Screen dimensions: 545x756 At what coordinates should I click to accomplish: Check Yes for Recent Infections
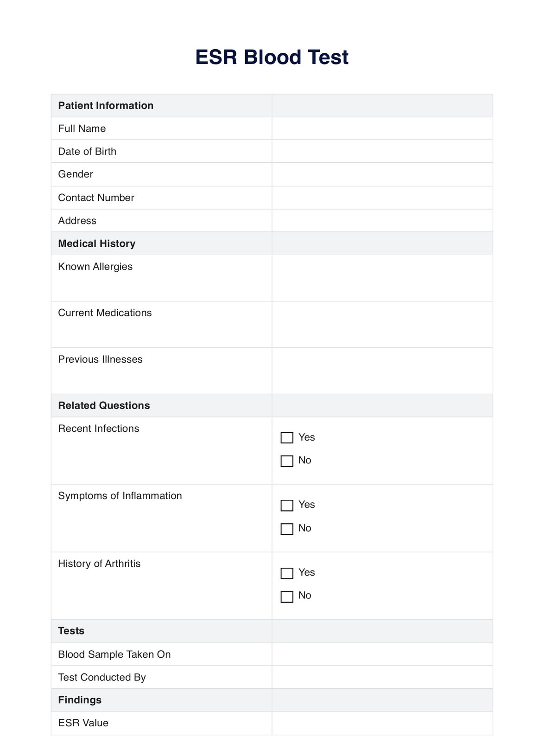tap(287, 437)
